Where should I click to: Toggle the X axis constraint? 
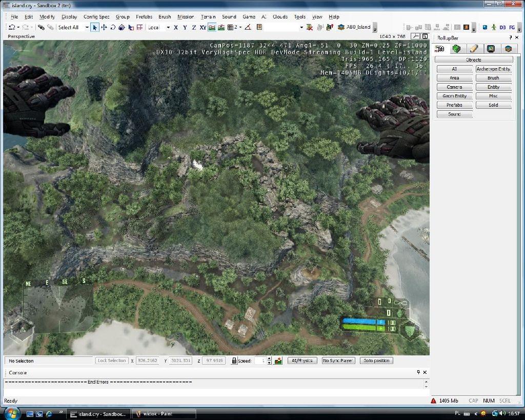176,27
